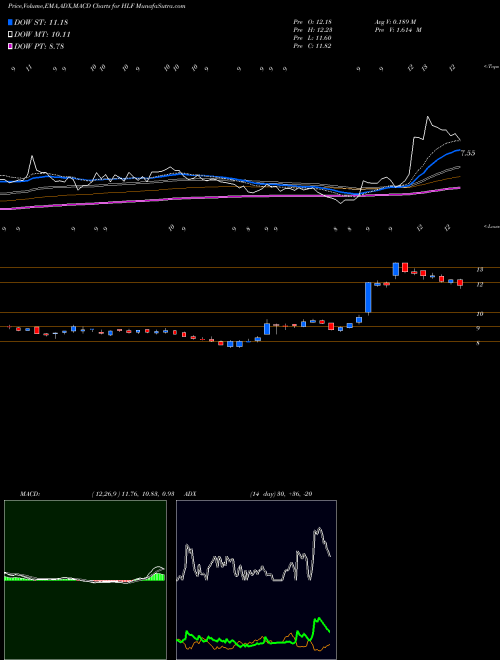This screenshot has height=660, width=500.
Task: Click the '<Tops' label at right edge
Action: 492,67
